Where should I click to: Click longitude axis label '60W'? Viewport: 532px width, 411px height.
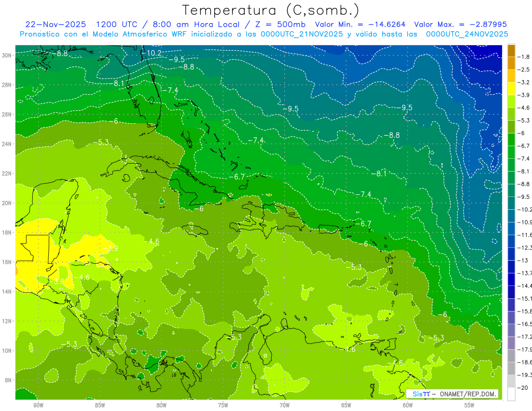[x=408, y=405]
